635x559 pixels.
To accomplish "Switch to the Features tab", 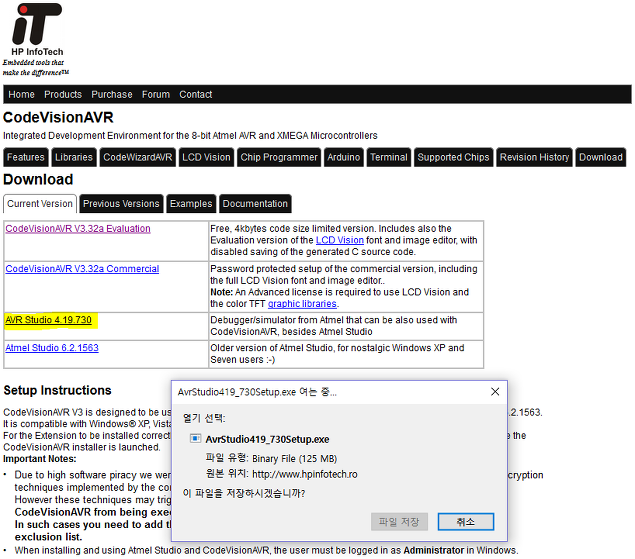I will (x=26, y=157).
